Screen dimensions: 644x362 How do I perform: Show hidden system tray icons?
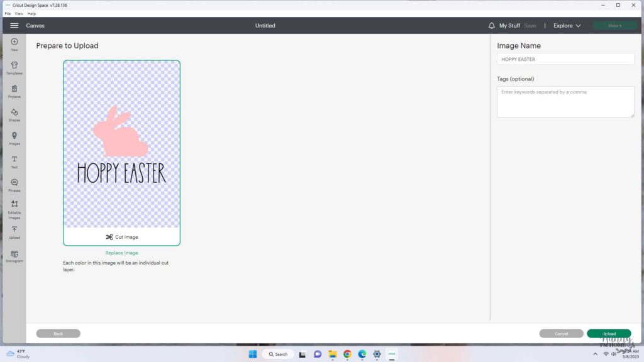coord(595,354)
